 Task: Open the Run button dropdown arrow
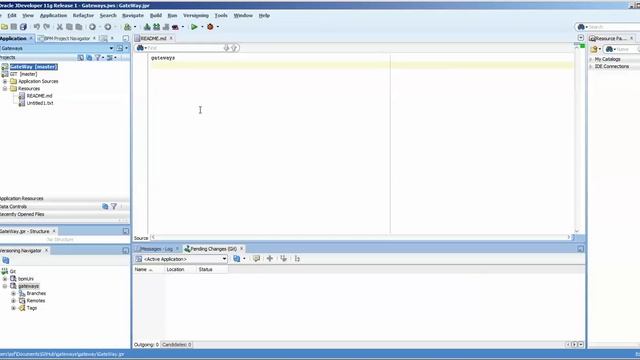point(202,27)
